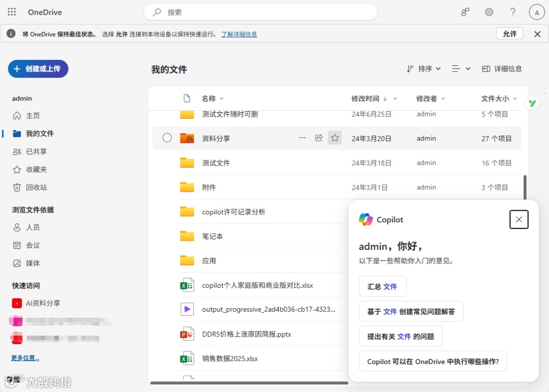Click the OneDrive title link
The width and height of the screenshot is (549, 392).
point(45,12)
